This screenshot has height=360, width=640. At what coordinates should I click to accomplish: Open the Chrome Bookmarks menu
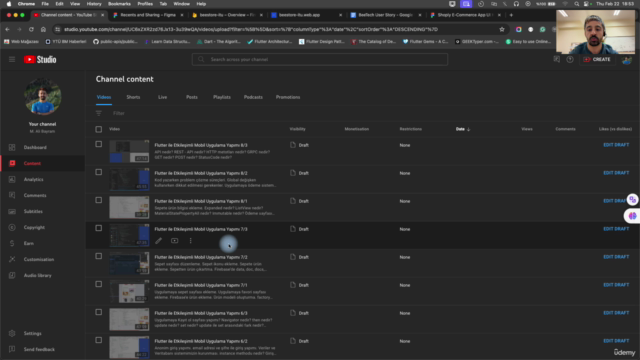(x=119, y=4)
